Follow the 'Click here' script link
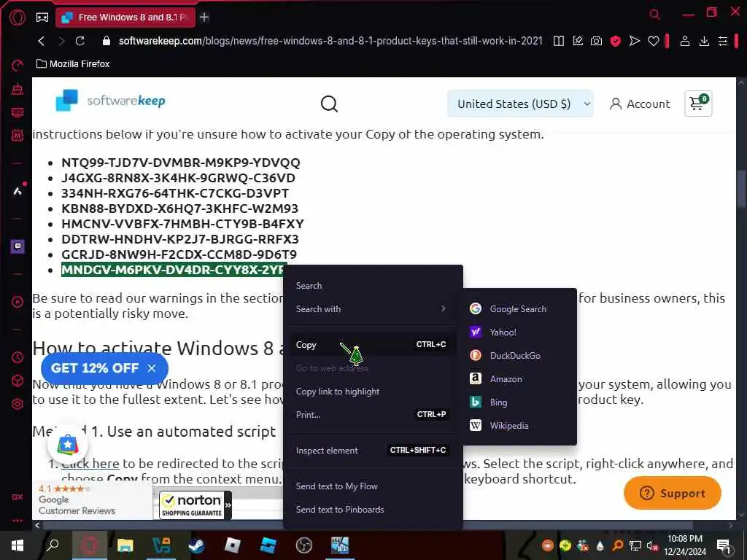The image size is (747, 560). (90, 463)
